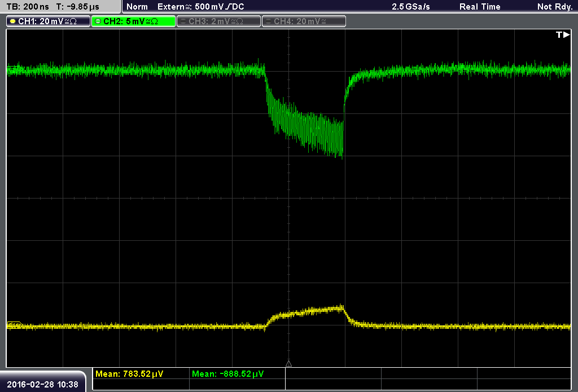Screen dimensions: 578x392
Task: Click the yellow CH1 ground level marker
Action: click(x=14, y=325)
